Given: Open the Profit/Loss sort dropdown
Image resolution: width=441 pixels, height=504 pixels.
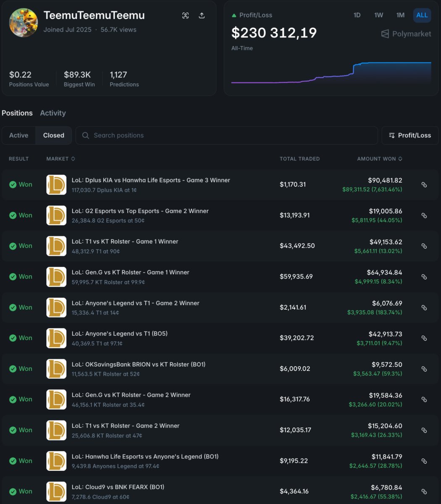Looking at the screenshot, I should pyautogui.click(x=410, y=135).
